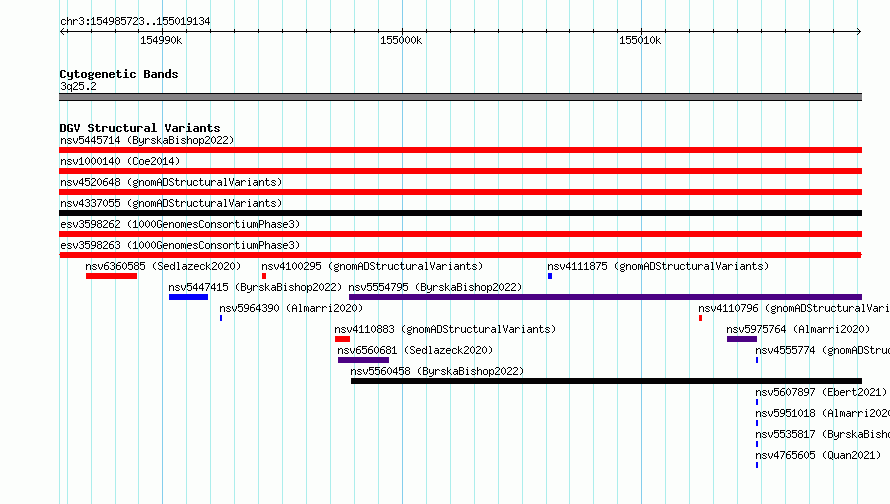
Task: Click blue bar of nsv5447415
Action: [188, 297]
